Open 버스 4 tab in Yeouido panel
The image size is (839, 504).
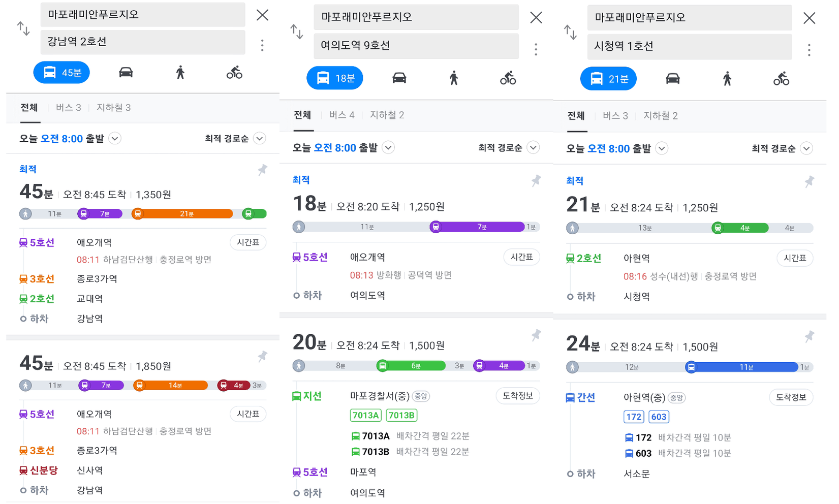point(342,115)
